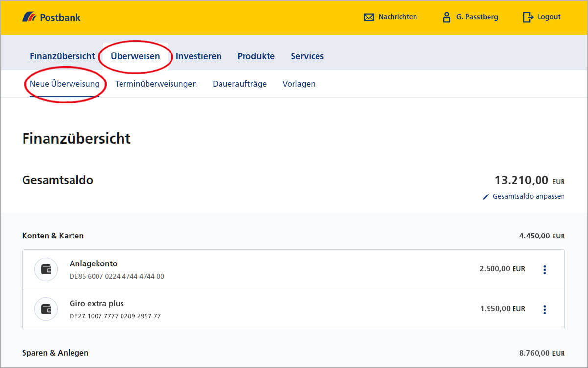
Task: Click the 1.950,00 EUR balance
Action: click(x=503, y=309)
